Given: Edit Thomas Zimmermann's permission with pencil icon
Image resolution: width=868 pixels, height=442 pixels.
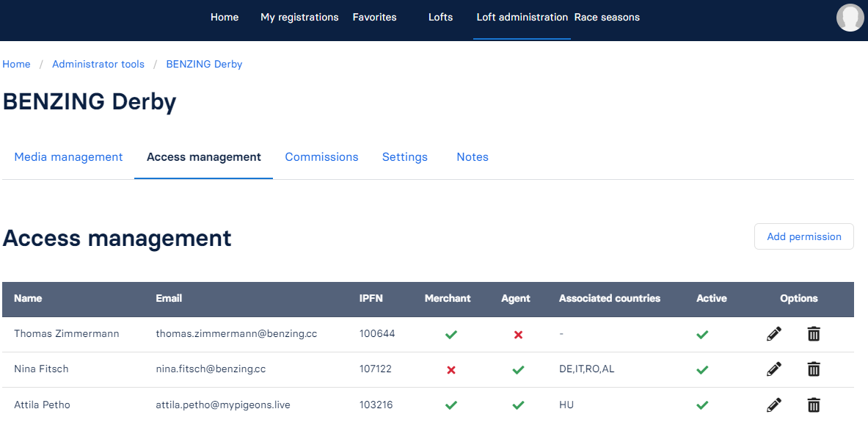Looking at the screenshot, I should pyautogui.click(x=774, y=334).
